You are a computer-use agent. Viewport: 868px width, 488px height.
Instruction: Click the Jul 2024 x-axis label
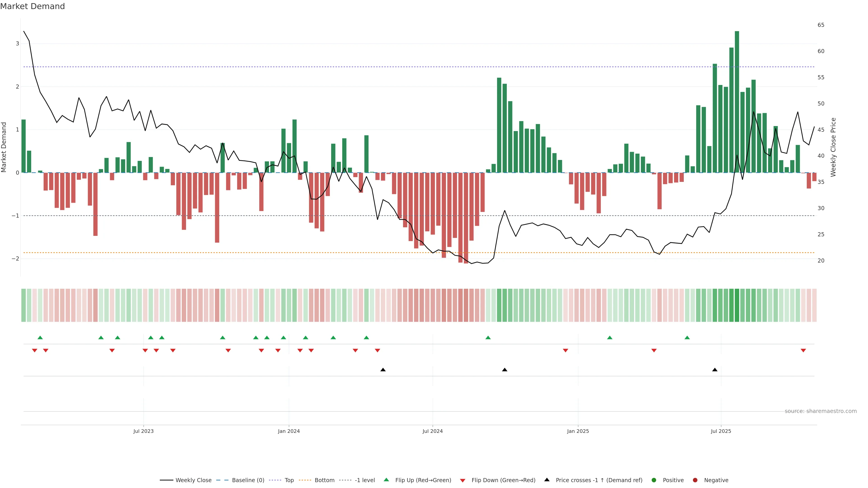click(433, 431)
